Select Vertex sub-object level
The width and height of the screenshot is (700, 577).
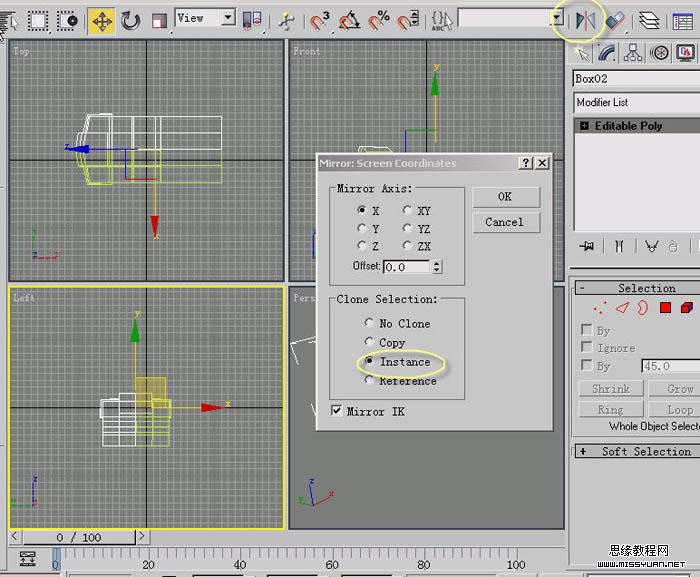click(600, 308)
